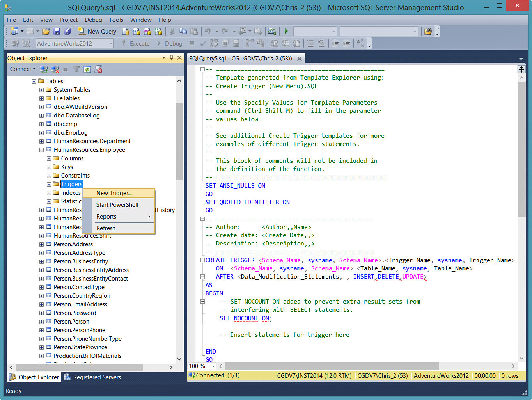Open the Object Explorer window position dropdown arrow

pos(164,58)
